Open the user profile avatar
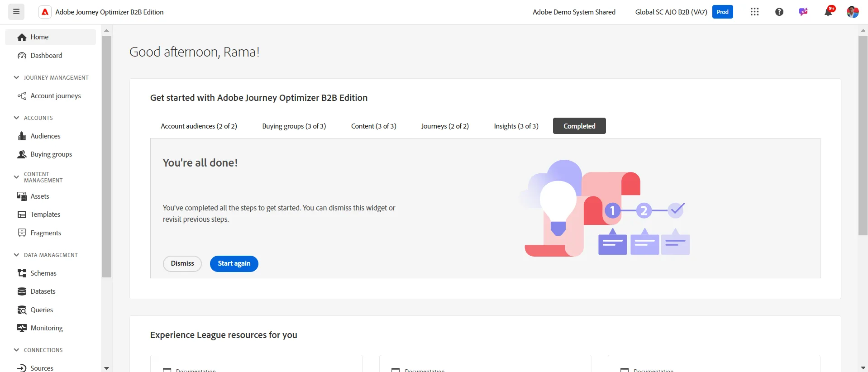 853,12
